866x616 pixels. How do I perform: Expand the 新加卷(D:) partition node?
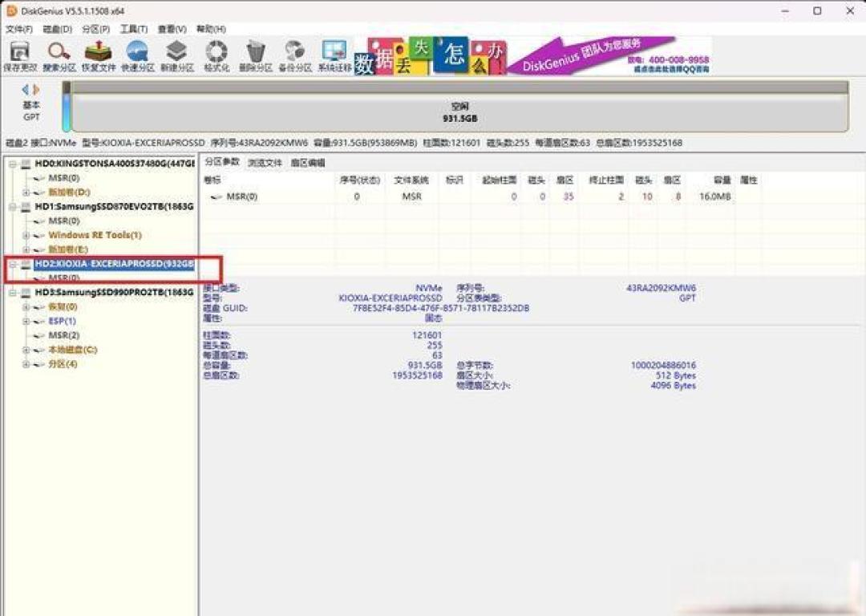(x=26, y=192)
